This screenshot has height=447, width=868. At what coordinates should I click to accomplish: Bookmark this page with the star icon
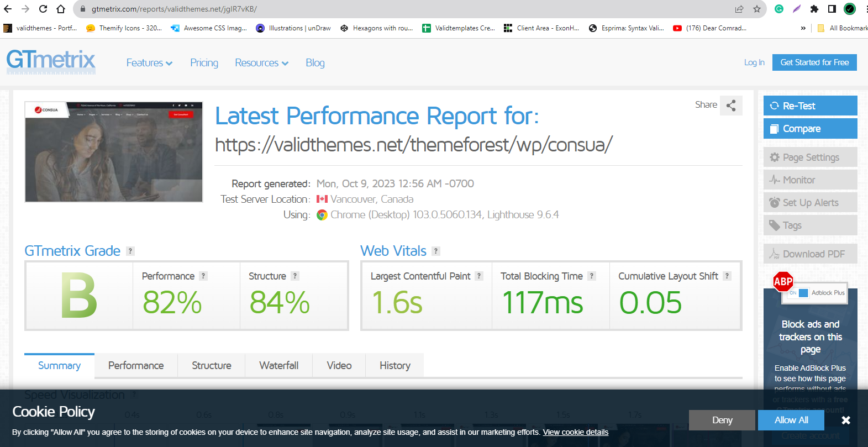pyautogui.click(x=757, y=9)
